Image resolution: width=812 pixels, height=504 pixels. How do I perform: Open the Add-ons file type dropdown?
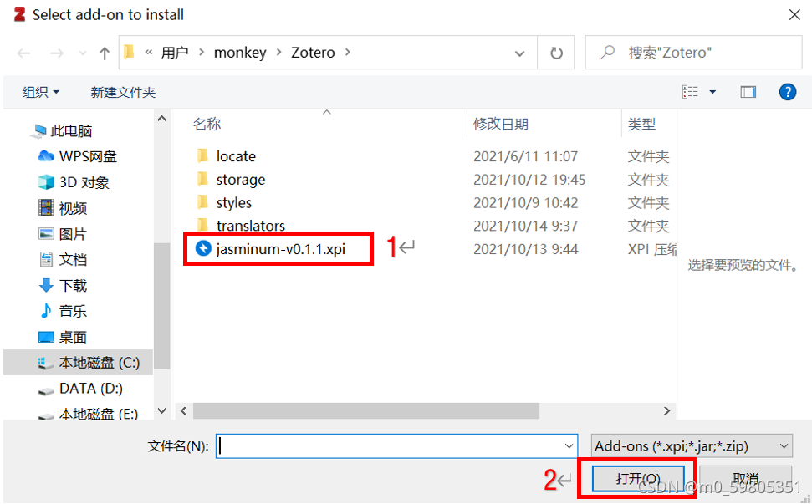pos(692,446)
